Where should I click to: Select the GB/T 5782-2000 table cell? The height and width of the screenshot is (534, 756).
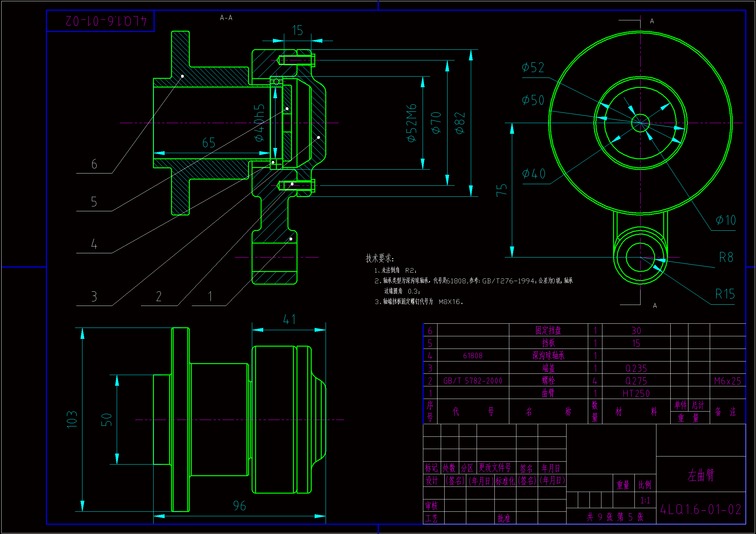pos(472,381)
